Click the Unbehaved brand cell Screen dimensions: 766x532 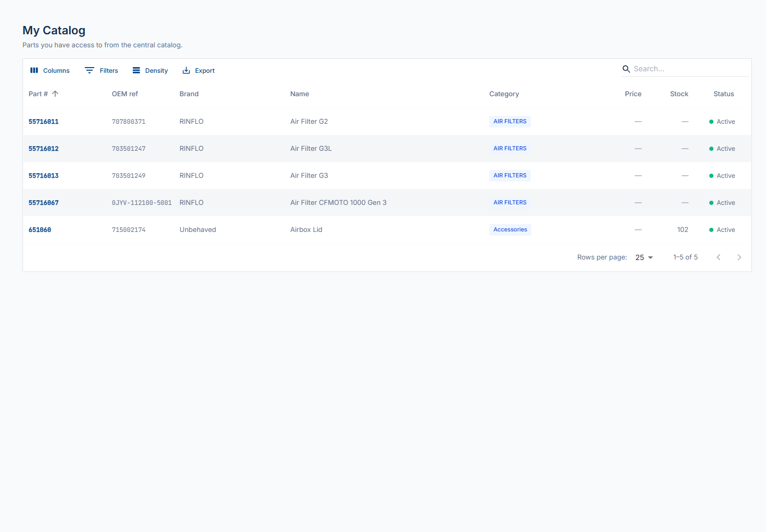pos(198,229)
